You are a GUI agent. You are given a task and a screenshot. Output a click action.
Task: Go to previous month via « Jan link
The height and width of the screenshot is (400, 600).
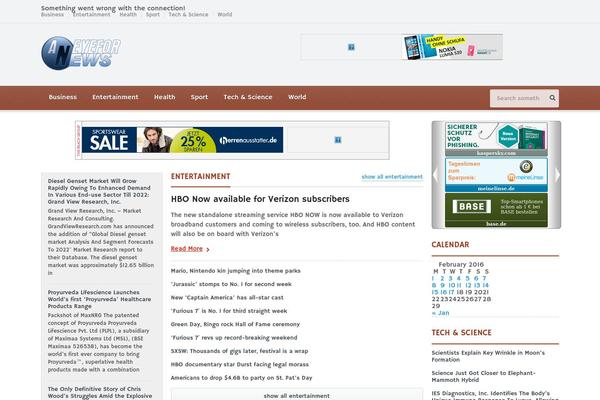(440, 313)
